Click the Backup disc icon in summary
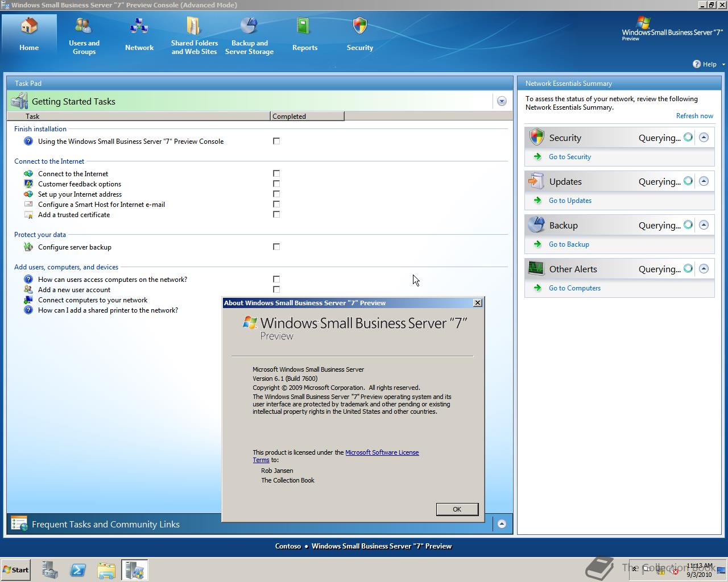Screen dimensions: 728x582 (x=536, y=225)
